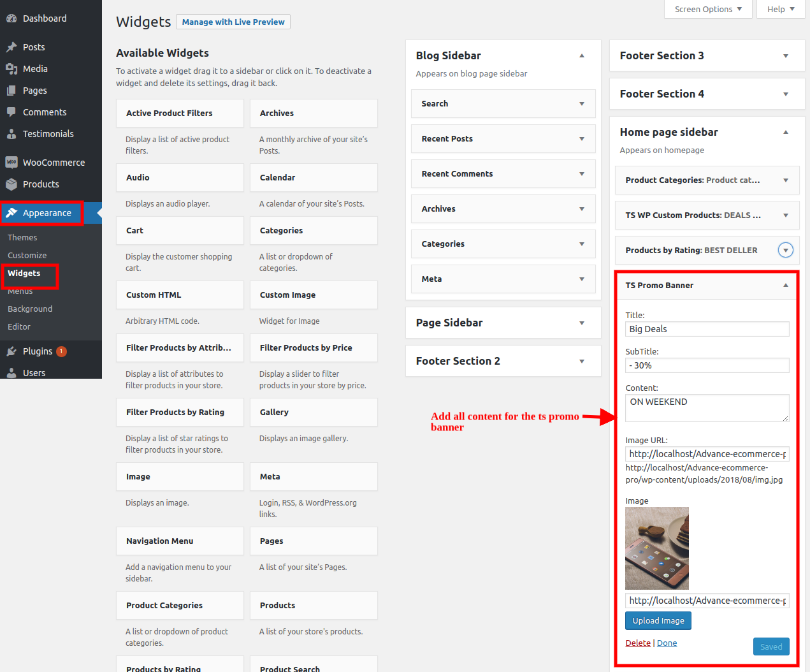Click the Dashboard gauge icon
Viewport: 810px width, 672px height.
click(x=11, y=18)
